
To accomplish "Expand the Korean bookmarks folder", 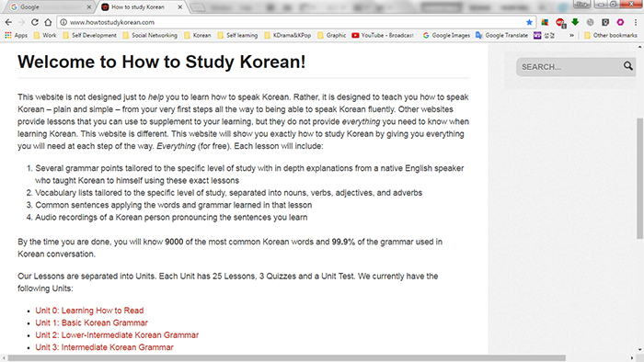I will tap(198, 35).
